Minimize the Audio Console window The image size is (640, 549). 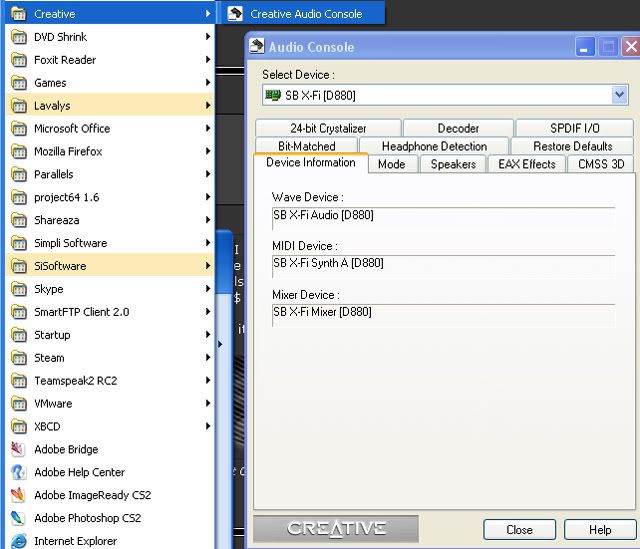pyautogui.click(x=584, y=47)
